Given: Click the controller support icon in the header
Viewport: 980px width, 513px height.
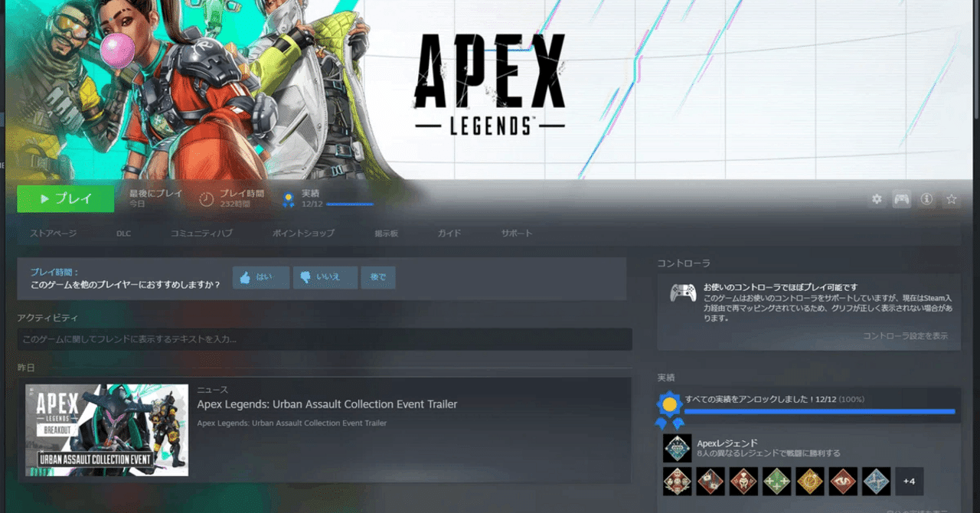Looking at the screenshot, I should (x=901, y=198).
